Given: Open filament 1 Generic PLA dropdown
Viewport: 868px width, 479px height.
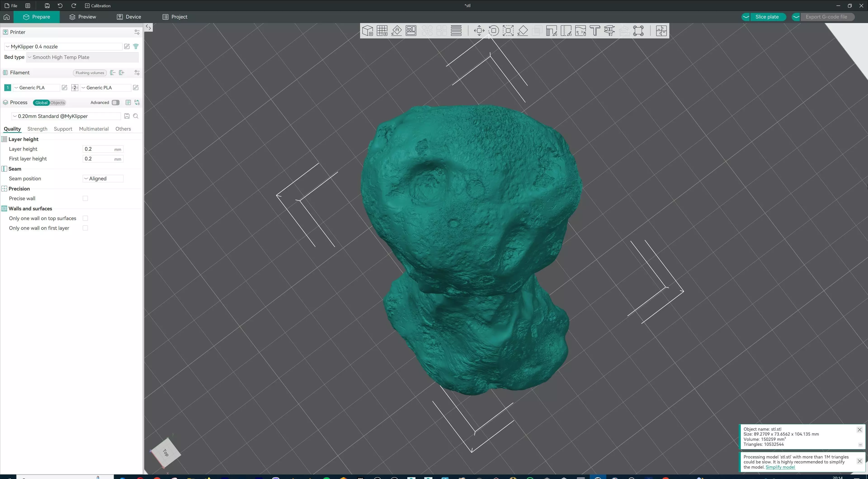Looking at the screenshot, I should pyautogui.click(x=36, y=88).
